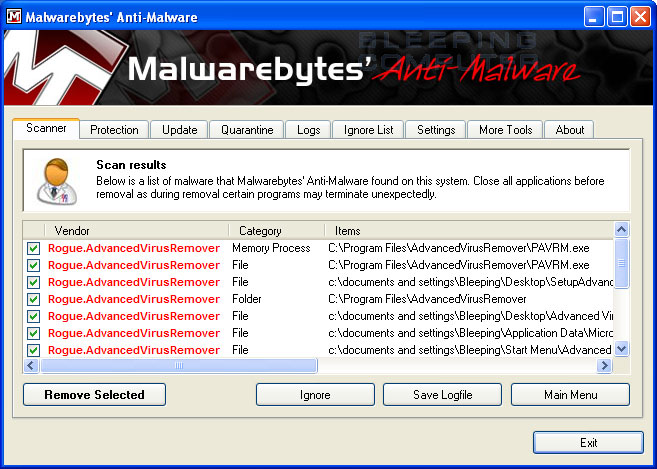The width and height of the screenshot is (657, 469).
Task: Open the Logs tab
Action: tap(308, 130)
